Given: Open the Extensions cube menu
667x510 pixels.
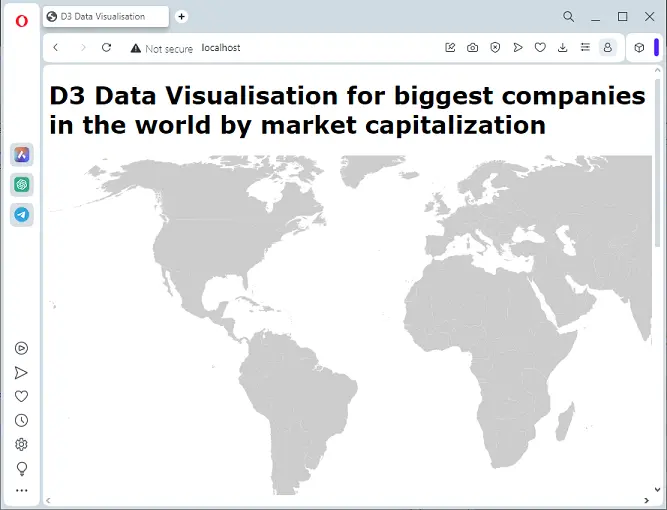Looking at the screenshot, I should point(639,47).
